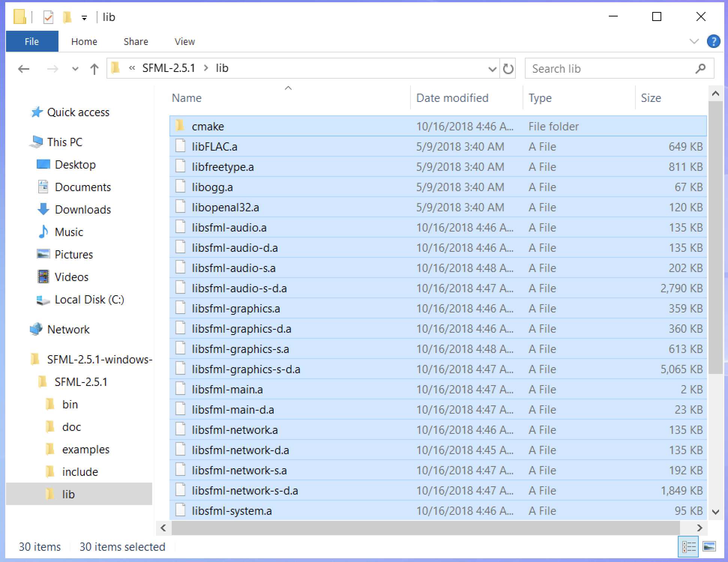Sort by the Size column header
728x562 pixels.
(651, 98)
